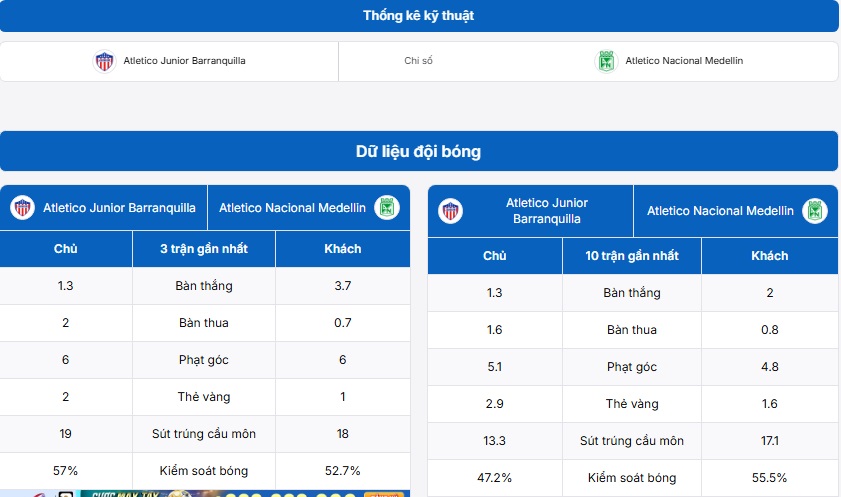The image size is (841, 497).
Task: Click the Bàn thua label in the 3 trận table
Action: point(204,323)
